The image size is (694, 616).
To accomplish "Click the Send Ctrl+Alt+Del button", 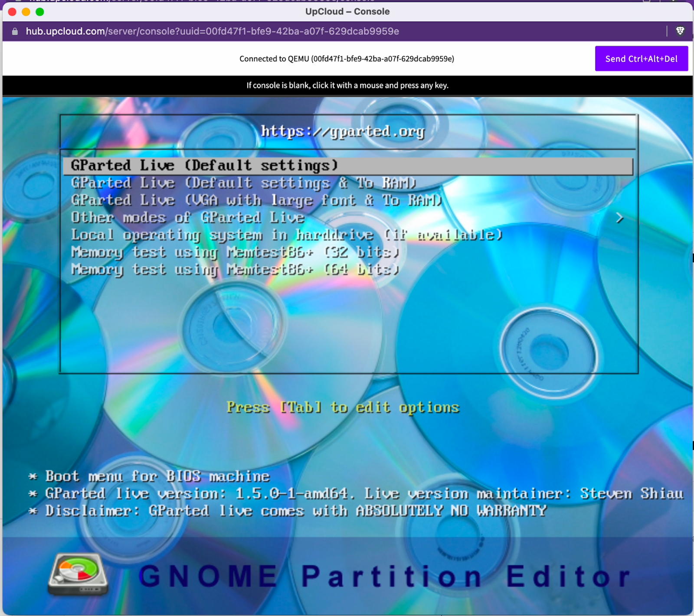I will coord(641,59).
